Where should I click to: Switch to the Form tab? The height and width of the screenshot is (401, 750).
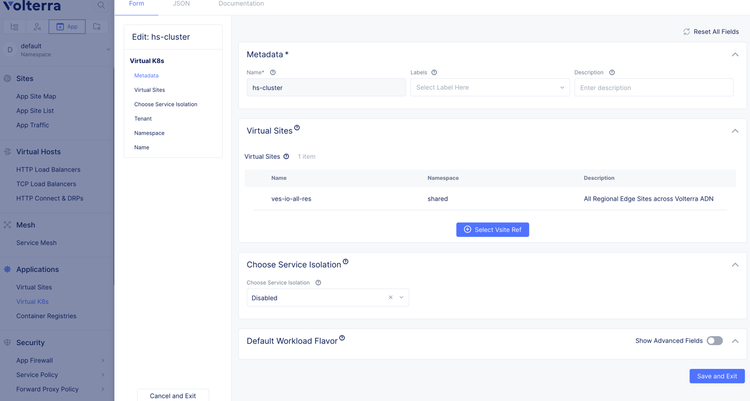point(136,4)
